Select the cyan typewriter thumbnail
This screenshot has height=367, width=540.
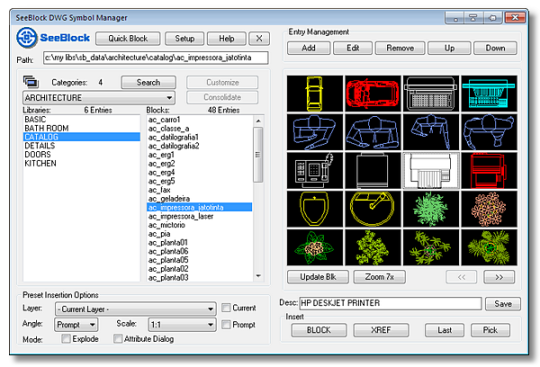pyautogui.click(x=489, y=94)
